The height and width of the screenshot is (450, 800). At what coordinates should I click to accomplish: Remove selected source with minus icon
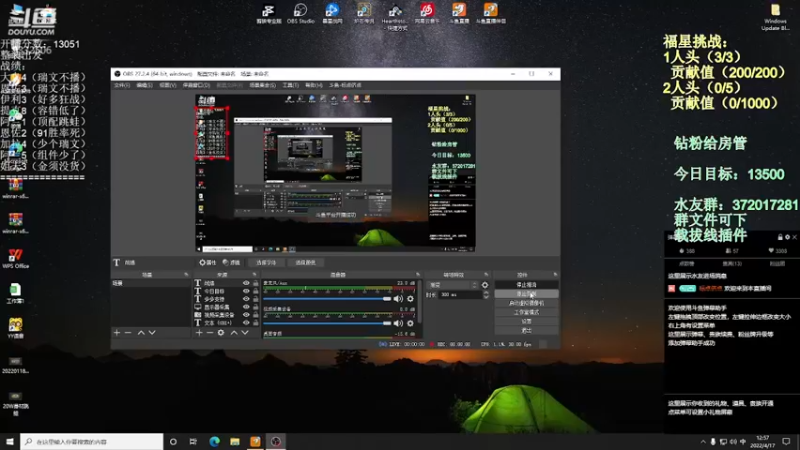210,333
